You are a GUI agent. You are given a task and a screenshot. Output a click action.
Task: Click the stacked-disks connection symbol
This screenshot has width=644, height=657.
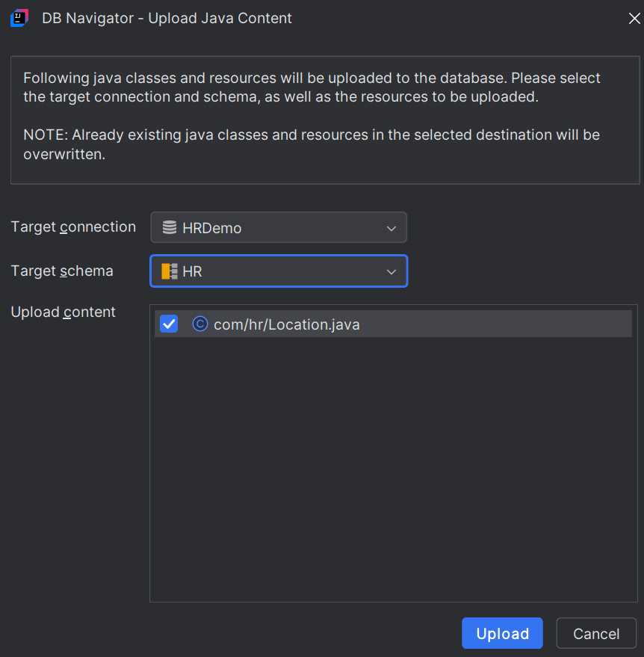pos(167,226)
